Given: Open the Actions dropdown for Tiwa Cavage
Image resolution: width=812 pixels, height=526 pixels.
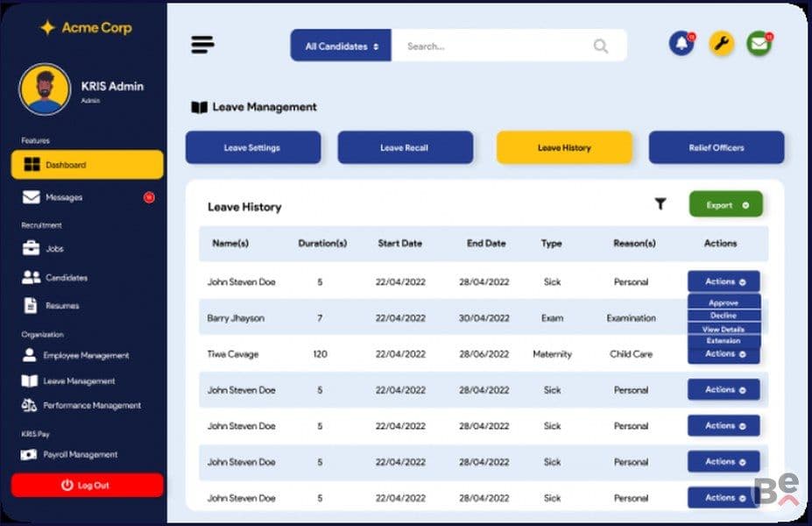Looking at the screenshot, I should click(724, 354).
